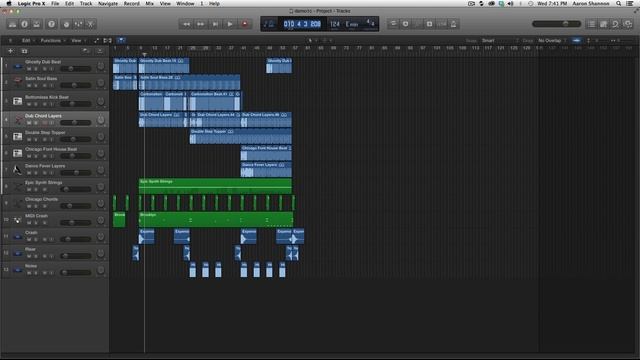Open the Window menu
Screen dimensions: 640x360
click(x=185, y=4)
